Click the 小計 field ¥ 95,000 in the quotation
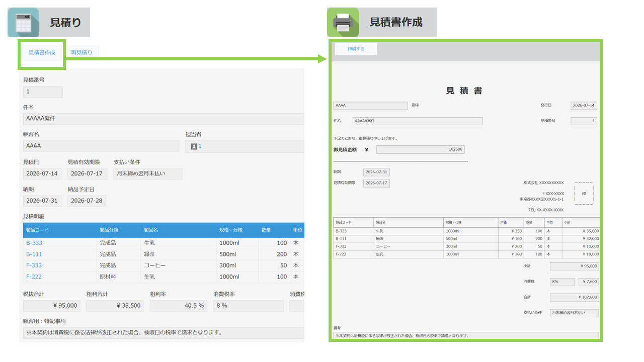The height and width of the screenshot is (362, 644). (x=575, y=266)
